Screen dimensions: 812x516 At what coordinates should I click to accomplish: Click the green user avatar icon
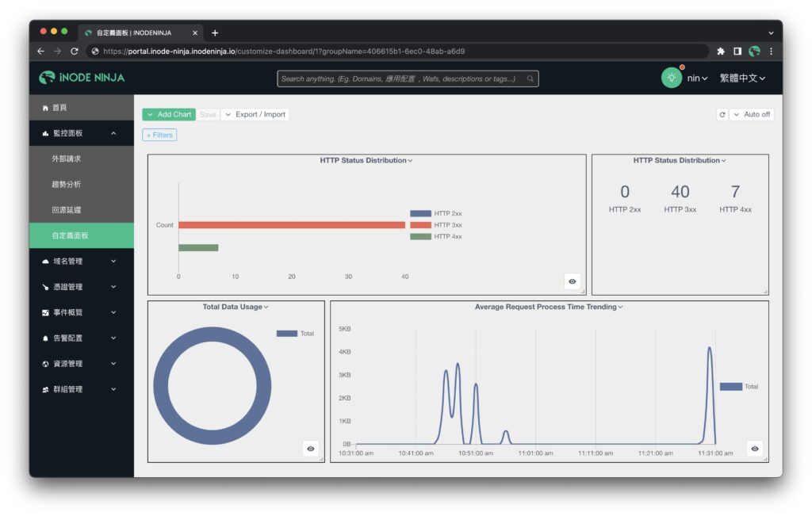point(671,78)
